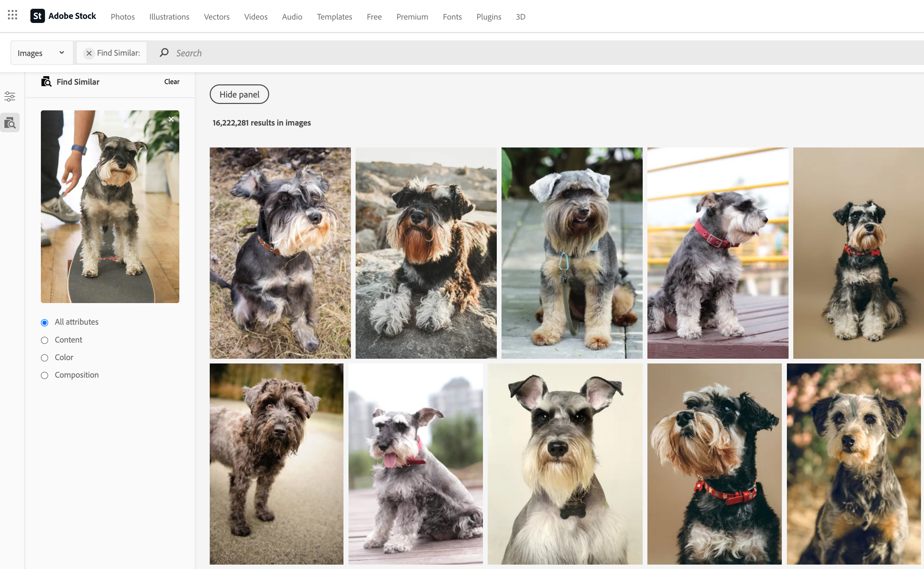This screenshot has height=569, width=924.
Task: Remove the Find Similar search chip
Action: 89,53
